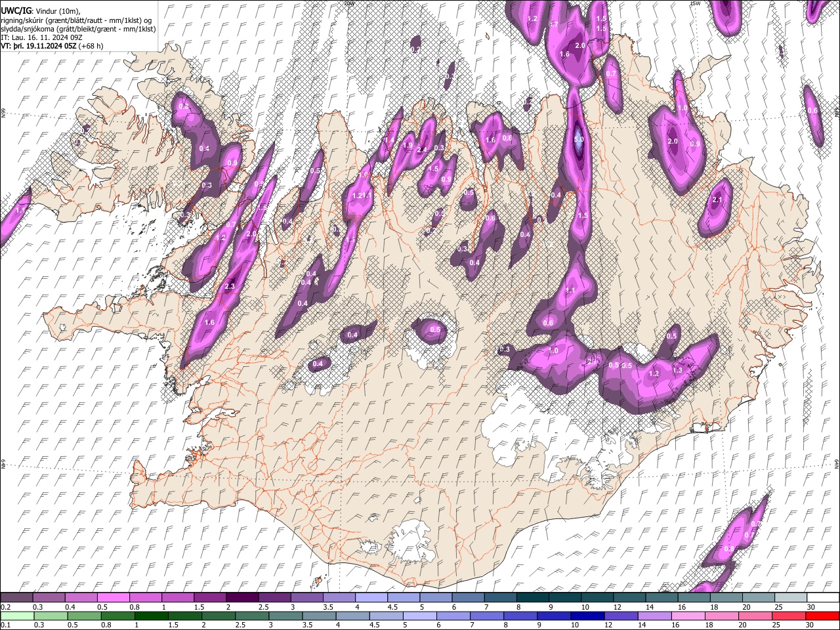Select the 'VT: þri. 19.11.2024 05Z (+68 h)' line
840x630 pixels.
pos(52,46)
